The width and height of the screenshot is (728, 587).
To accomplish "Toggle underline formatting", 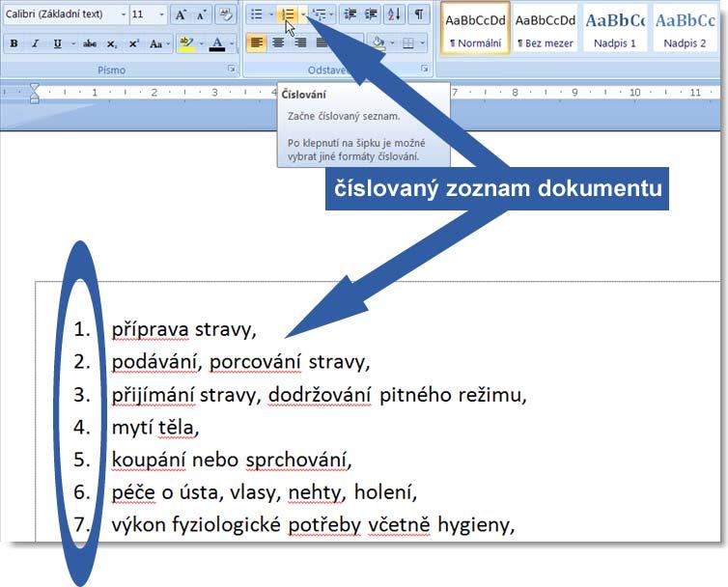I will pyautogui.click(x=57, y=43).
